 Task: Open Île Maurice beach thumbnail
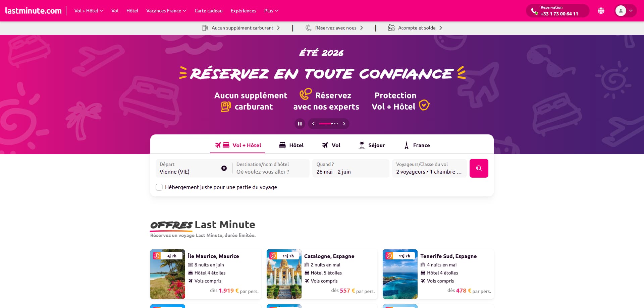click(168, 274)
